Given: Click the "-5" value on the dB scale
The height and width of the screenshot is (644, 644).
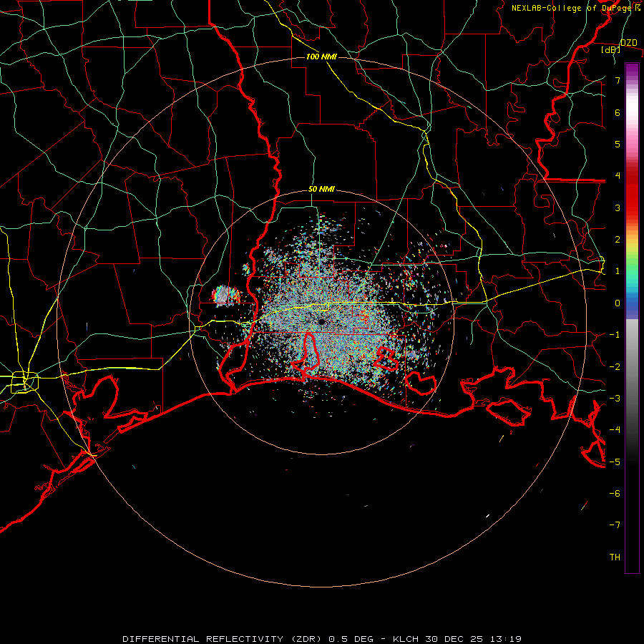Looking at the screenshot, I should coord(615,462).
